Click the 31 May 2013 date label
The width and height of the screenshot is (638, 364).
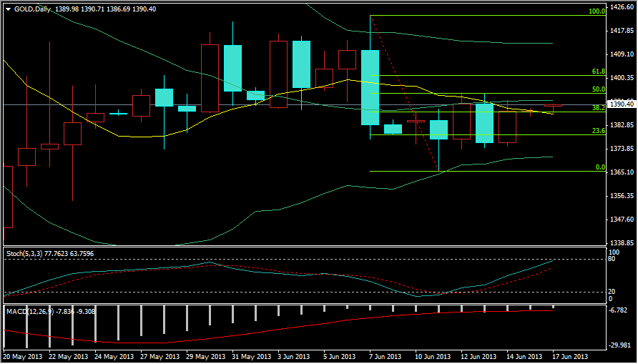point(252,356)
